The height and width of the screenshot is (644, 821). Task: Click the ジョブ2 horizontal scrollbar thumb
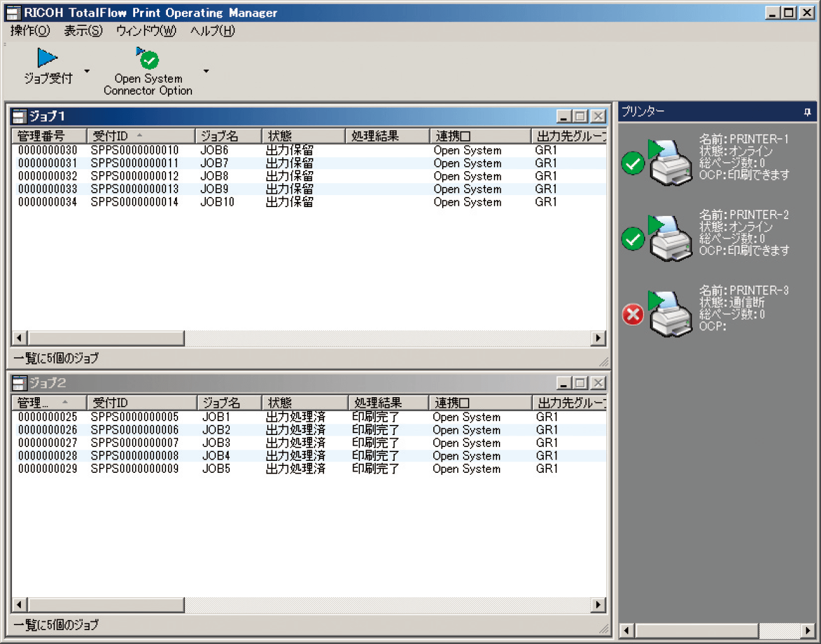(x=106, y=605)
